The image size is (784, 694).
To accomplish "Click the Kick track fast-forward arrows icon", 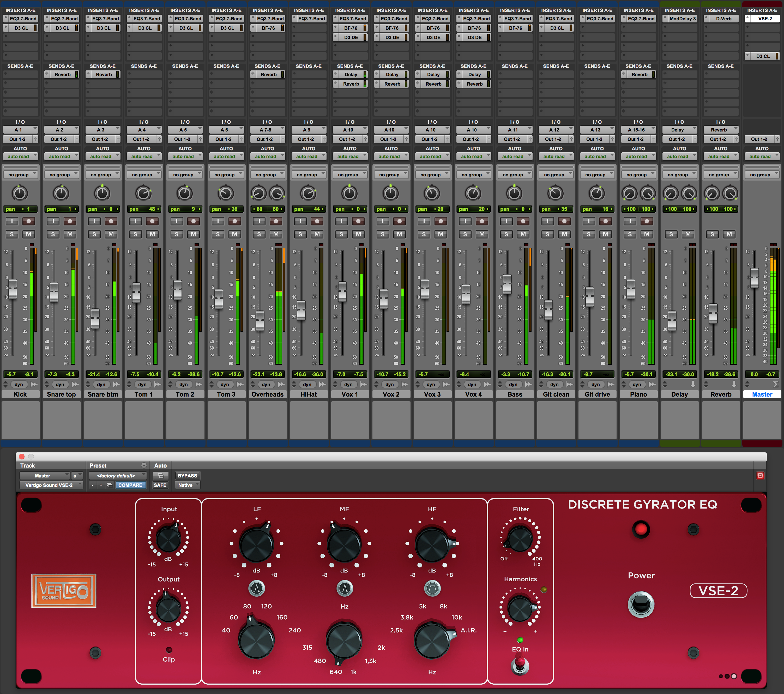I will (x=34, y=384).
